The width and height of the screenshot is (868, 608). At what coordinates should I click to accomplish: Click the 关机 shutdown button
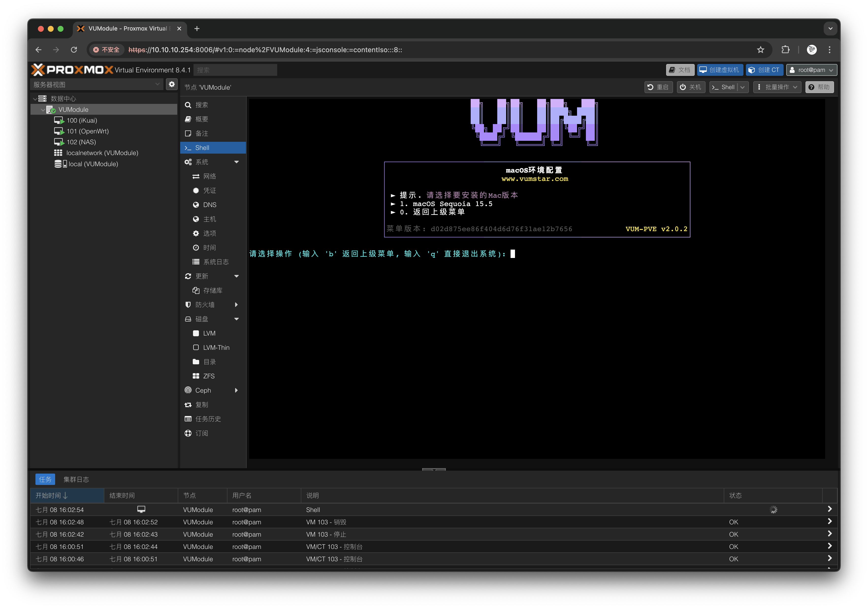691,87
